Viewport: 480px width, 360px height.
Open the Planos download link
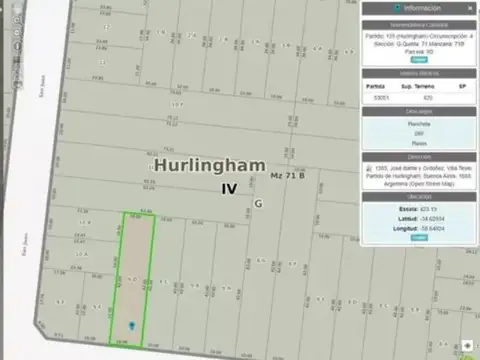tap(419, 144)
